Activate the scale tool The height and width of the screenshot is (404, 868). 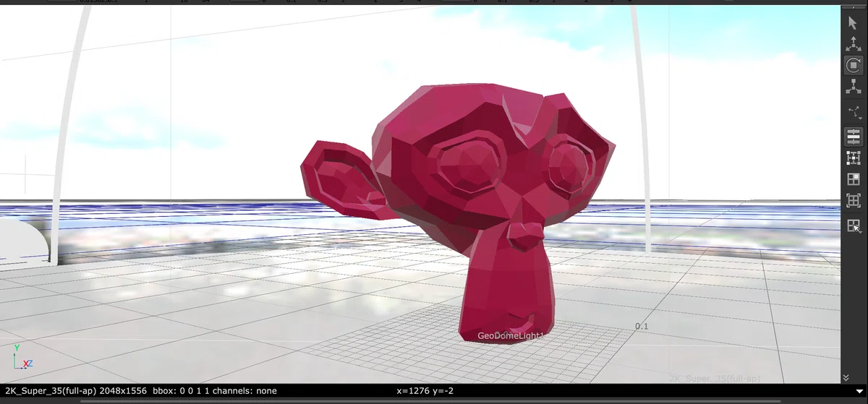pos(853,87)
